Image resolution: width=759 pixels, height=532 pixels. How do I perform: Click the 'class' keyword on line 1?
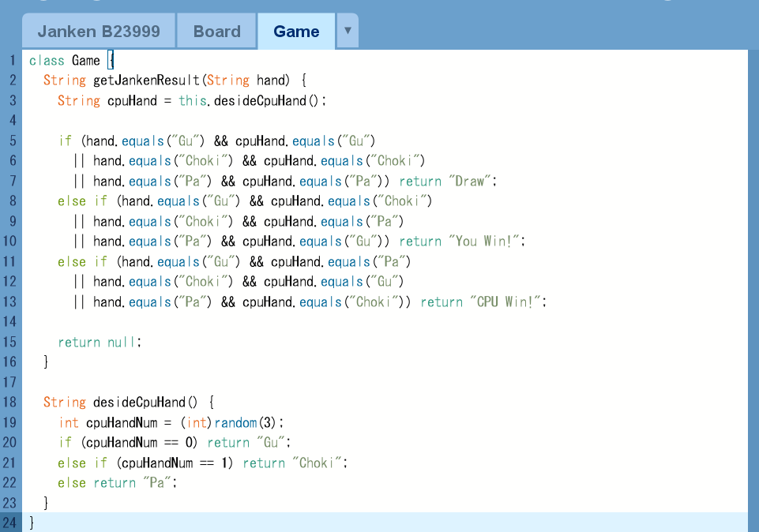click(x=47, y=61)
